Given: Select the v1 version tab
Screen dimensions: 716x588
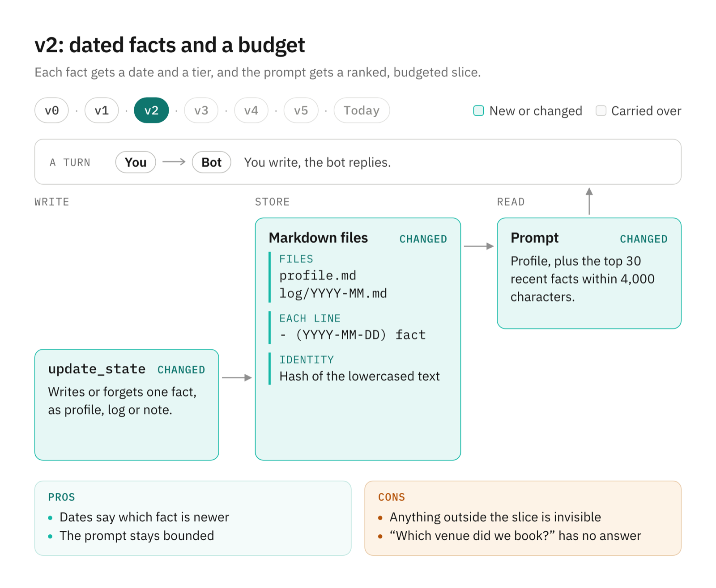Looking at the screenshot, I should click(102, 110).
